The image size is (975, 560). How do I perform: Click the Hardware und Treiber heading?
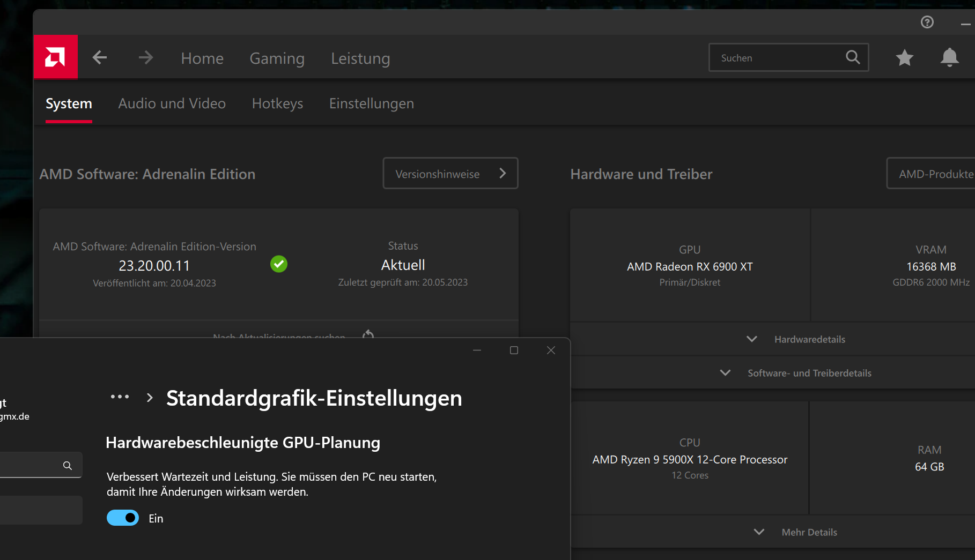click(x=641, y=174)
